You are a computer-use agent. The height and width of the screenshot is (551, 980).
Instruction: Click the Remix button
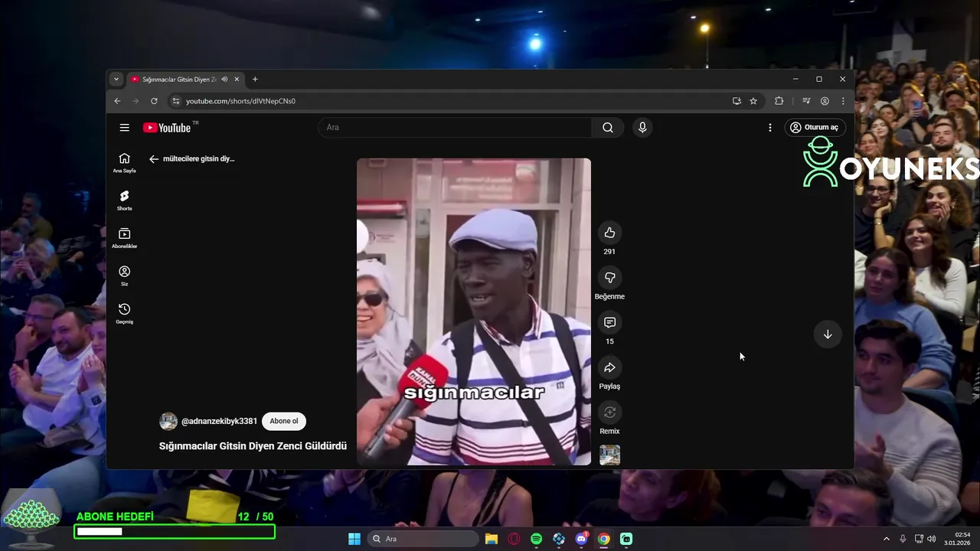point(609,412)
